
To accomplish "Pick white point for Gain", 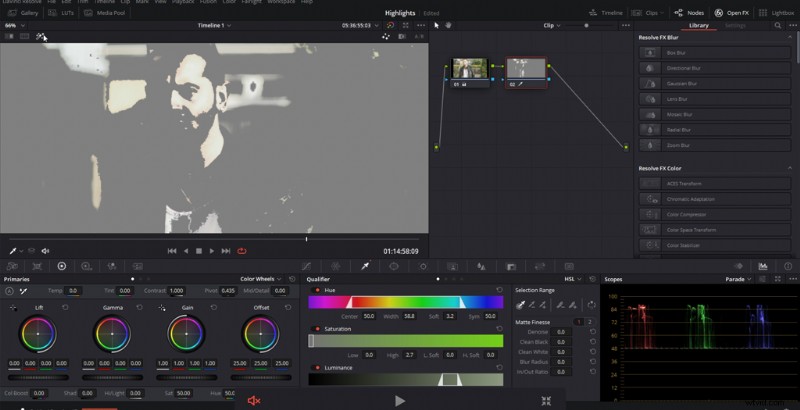I will pyautogui.click(x=162, y=308).
